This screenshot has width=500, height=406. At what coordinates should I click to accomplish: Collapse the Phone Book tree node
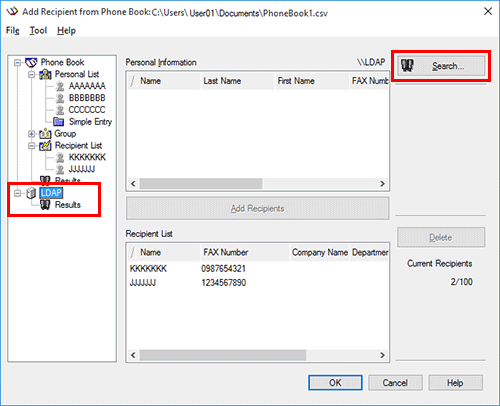click(17, 63)
